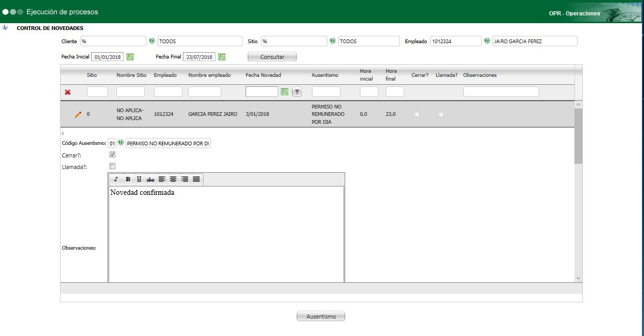This screenshot has height=336, width=644.
Task: Sort by the Nombre empleado column header
Action: coord(209,75)
